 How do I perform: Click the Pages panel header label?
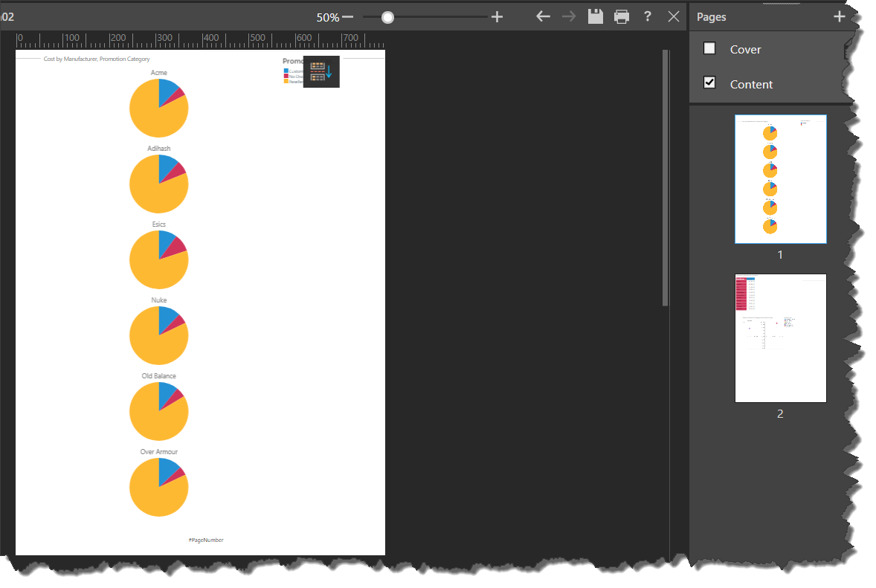pos(712,16)
